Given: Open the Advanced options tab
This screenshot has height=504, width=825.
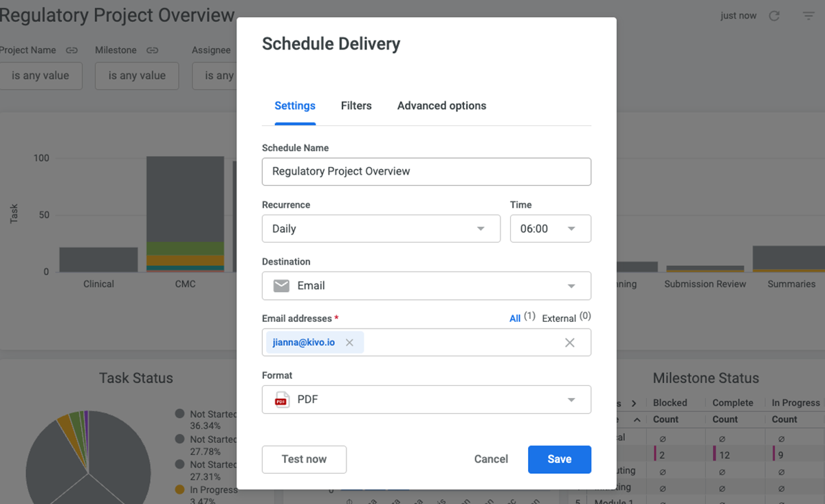Looking at the screenshot, I should [x=441, y=106].
